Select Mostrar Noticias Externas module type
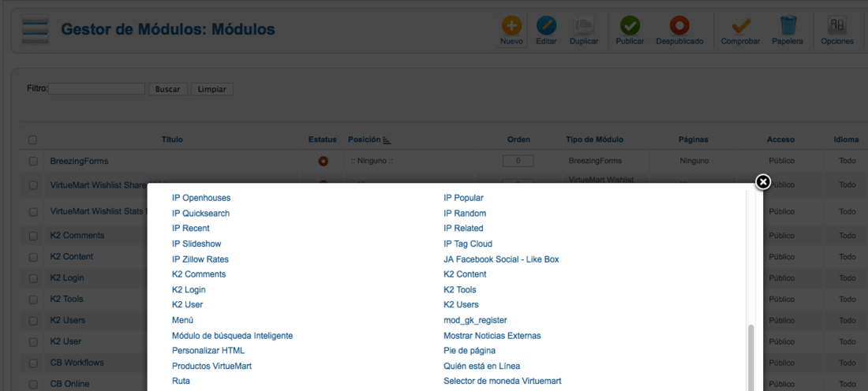This screenshot has width=868, height=391. [492, 336]
